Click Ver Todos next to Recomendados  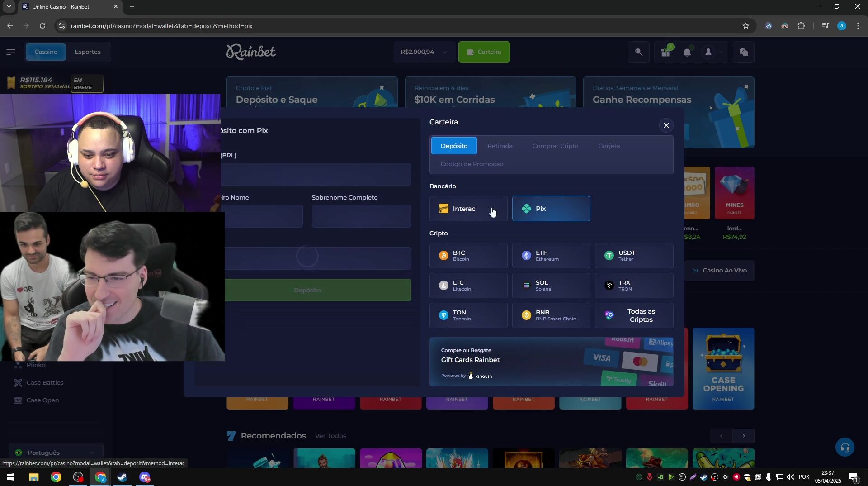coord(330,436)
